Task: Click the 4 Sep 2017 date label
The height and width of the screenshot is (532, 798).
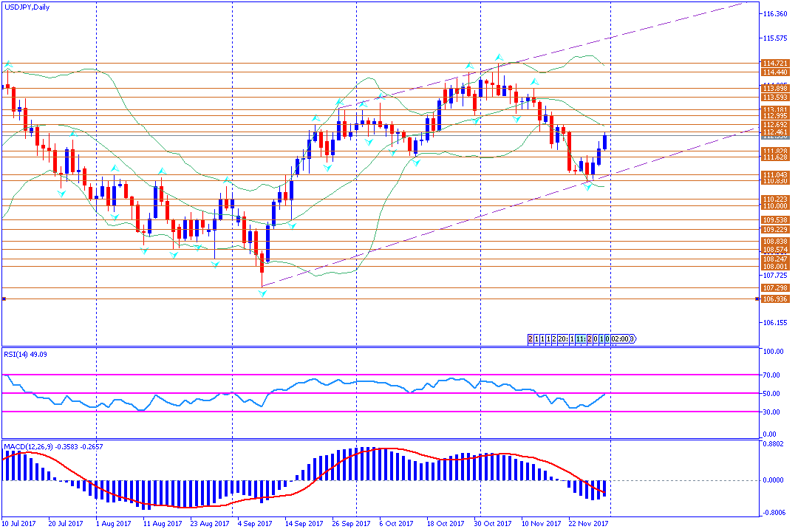Action: [x=255, y=524]
